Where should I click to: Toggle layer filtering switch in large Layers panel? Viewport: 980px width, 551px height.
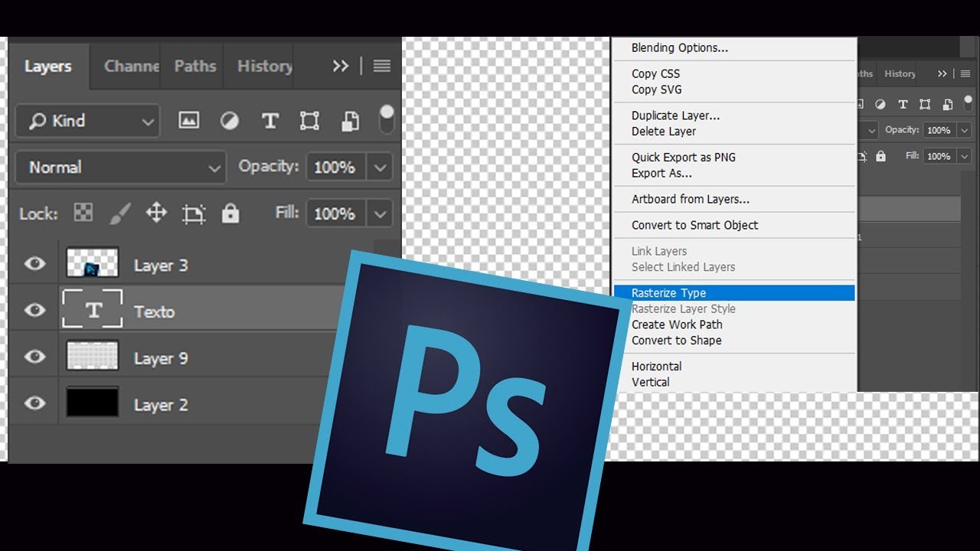tap(387, 119)
